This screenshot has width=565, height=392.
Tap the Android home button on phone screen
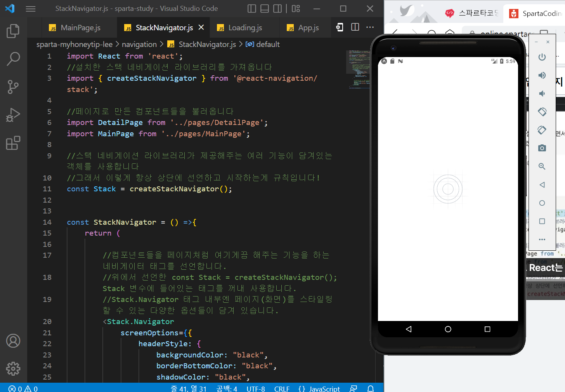click(448, 329)
